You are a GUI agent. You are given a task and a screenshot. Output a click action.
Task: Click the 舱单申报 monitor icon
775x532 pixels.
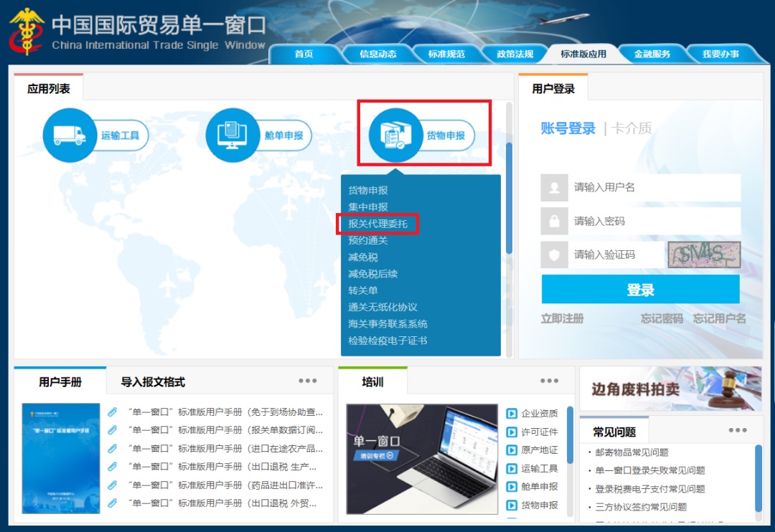tap(232, 134)
